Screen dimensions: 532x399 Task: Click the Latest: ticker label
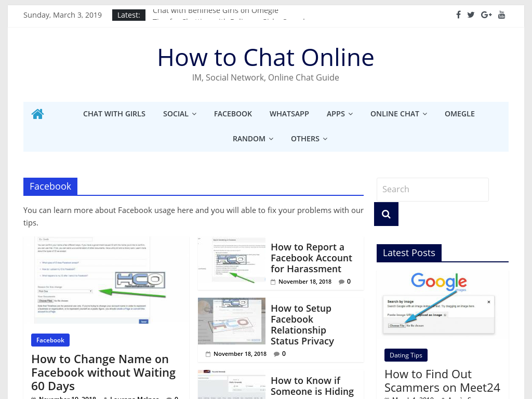(129, 15)
